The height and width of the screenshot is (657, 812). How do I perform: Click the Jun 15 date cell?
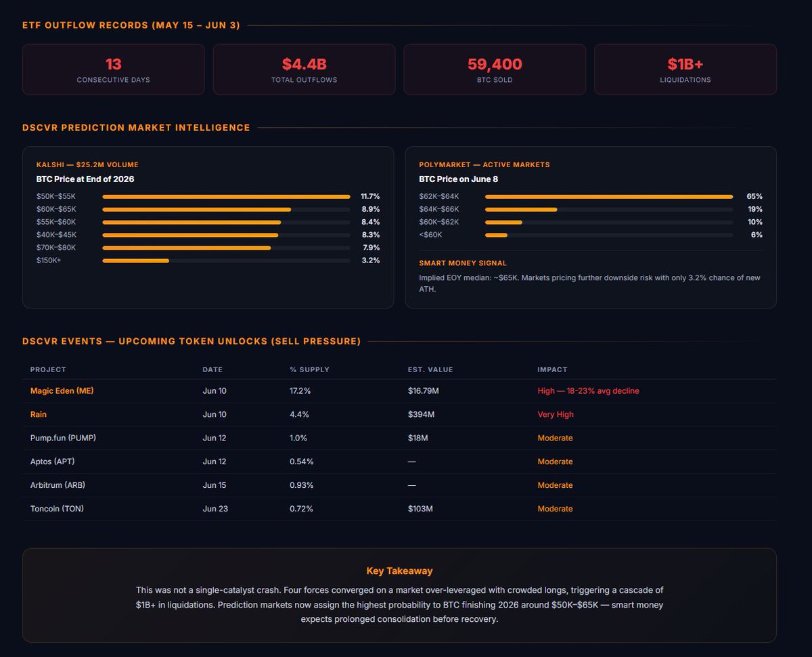(215, 485)
